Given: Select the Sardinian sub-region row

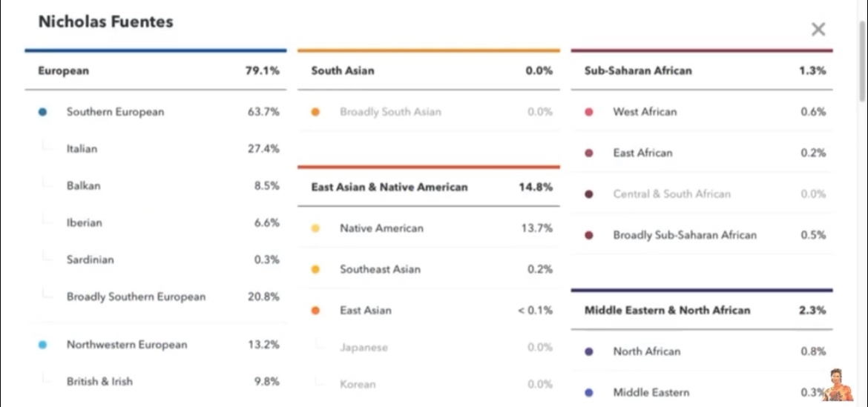Looking at the screenshot, I should pyautogui.click(x=156, y=260).
